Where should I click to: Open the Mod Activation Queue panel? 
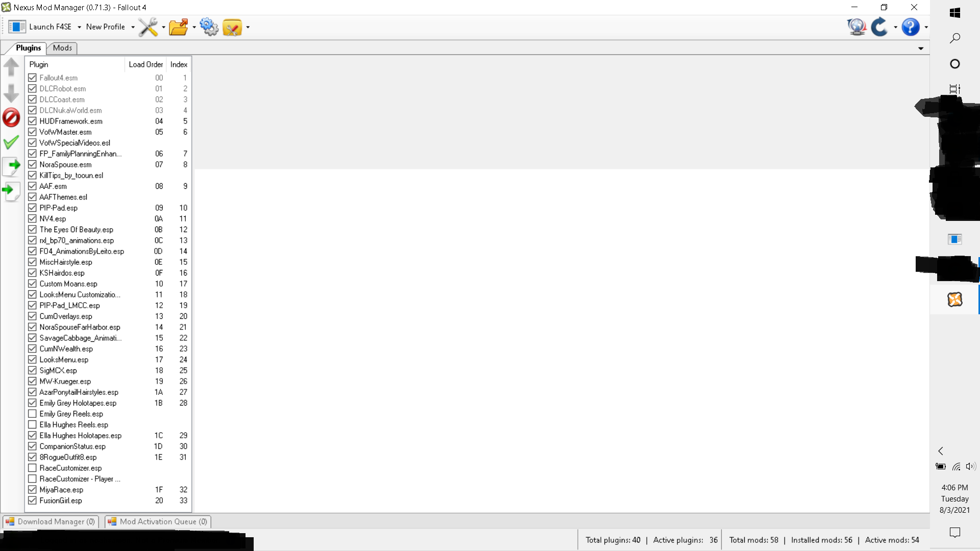(158, 521)
